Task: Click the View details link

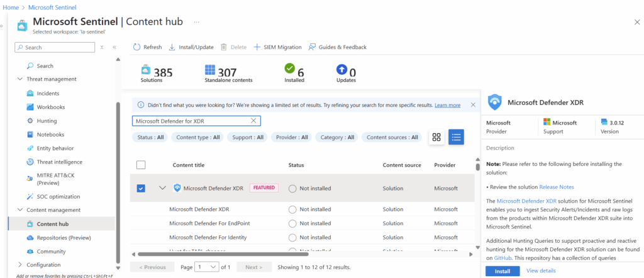Action: [541, 270]
